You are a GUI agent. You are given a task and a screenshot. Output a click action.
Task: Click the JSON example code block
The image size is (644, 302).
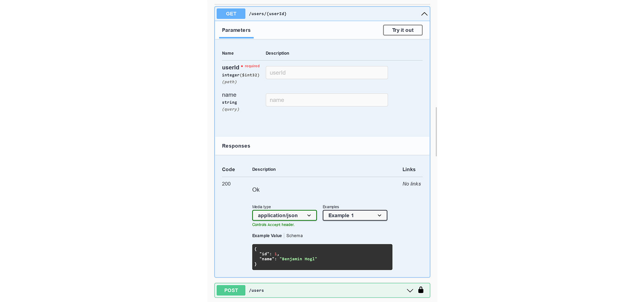point(322,257)
